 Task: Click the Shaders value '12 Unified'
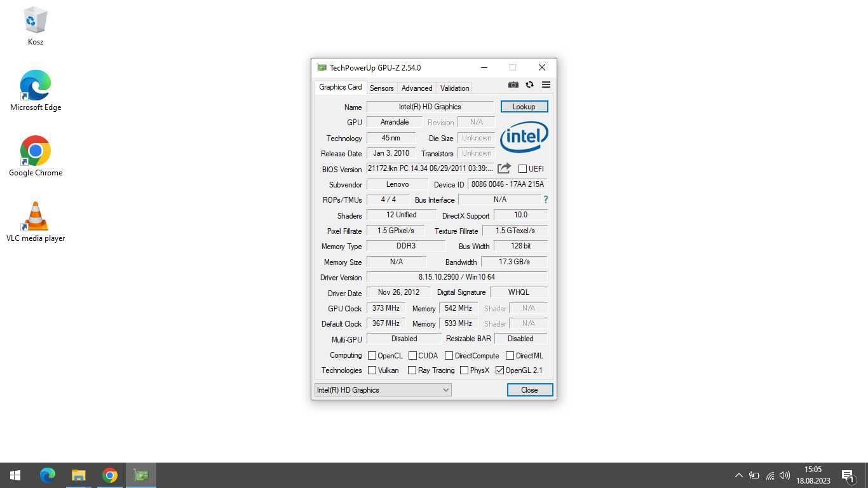(x=402, y=215)
